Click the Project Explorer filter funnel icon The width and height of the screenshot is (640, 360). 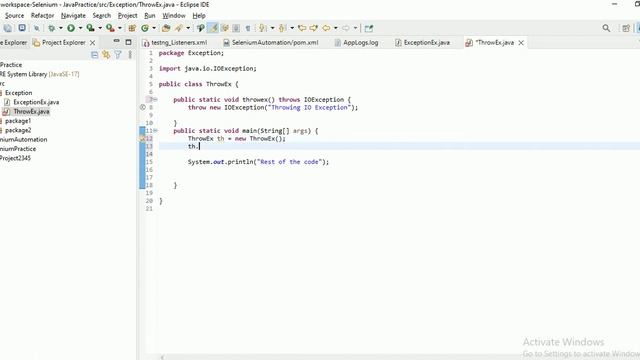coord(118,55)
